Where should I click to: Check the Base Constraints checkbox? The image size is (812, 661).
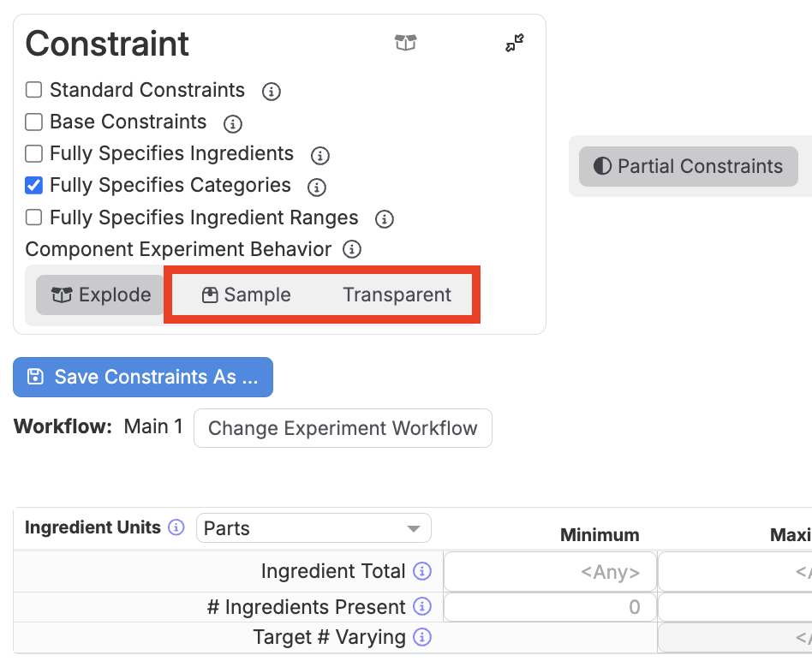[x=34, y=122]
